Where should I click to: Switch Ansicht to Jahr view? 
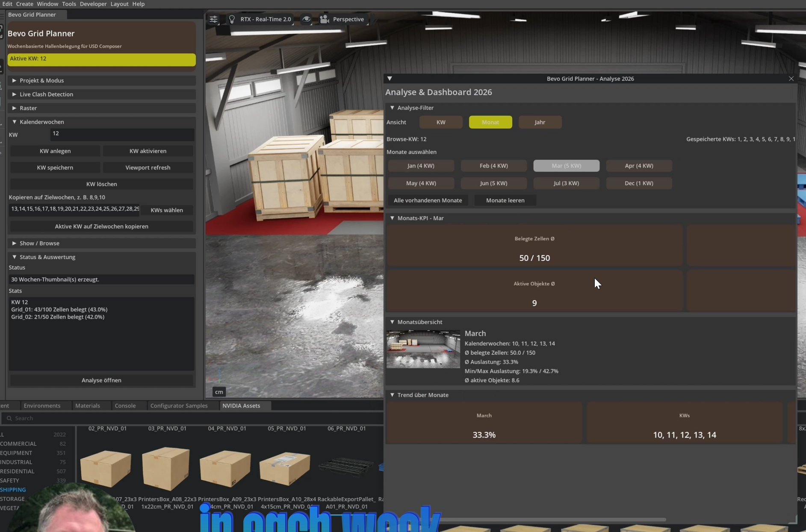click(x=540, y=122)
